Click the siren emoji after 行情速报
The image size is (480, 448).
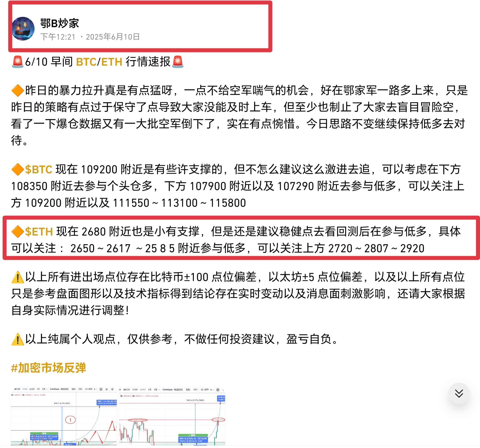click(x=178, y=62)
